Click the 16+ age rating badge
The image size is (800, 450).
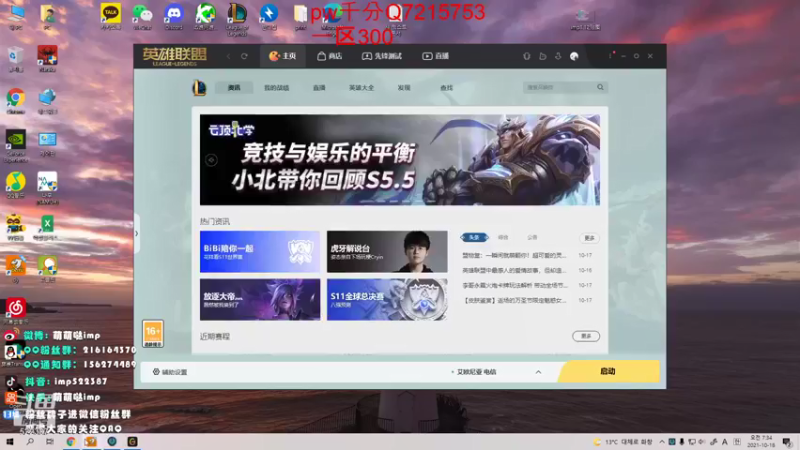coord(153,334)
